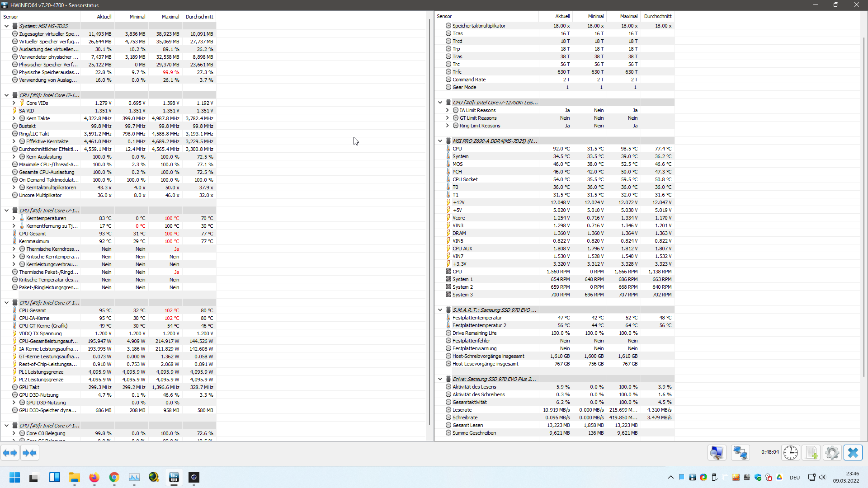The image size is (868, 488).
Task: Open Task View on the taskbar
Action: tap(34, 477)
